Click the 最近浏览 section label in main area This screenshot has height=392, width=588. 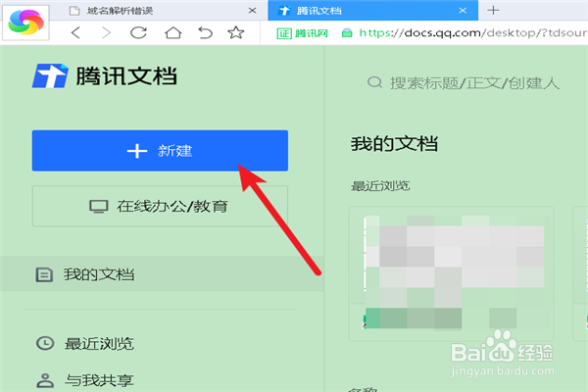coord(380,185)
